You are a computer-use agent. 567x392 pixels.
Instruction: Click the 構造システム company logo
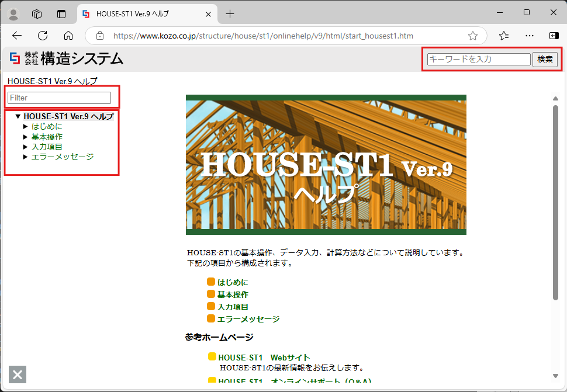click(66, 58)
